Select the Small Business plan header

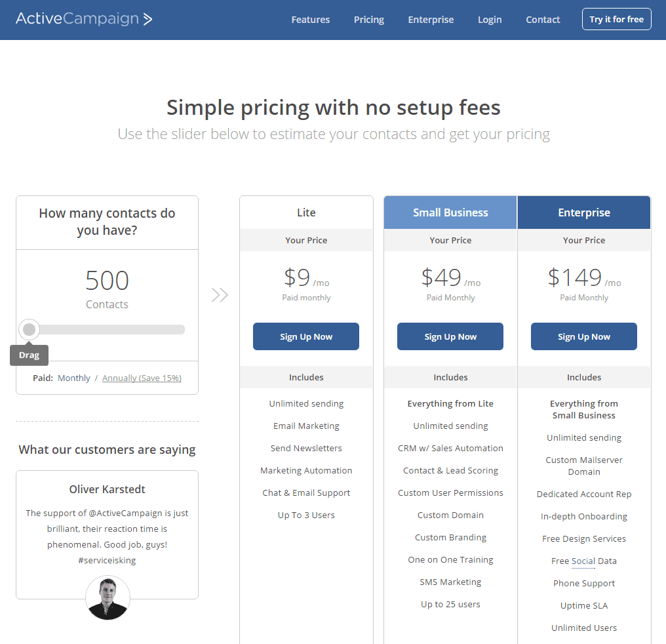[450, 212]
